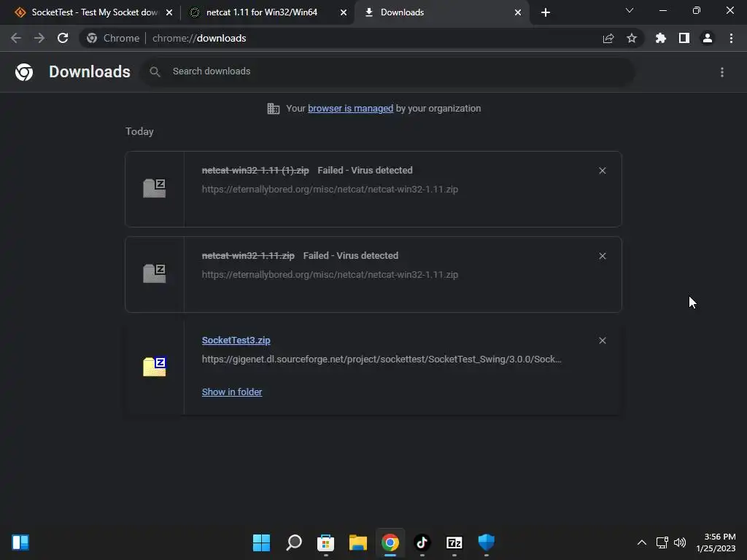Click the struck-through netcat-win32-1.11.zip name
Screen dimensions: 747x560
click(x=248, y=256)
